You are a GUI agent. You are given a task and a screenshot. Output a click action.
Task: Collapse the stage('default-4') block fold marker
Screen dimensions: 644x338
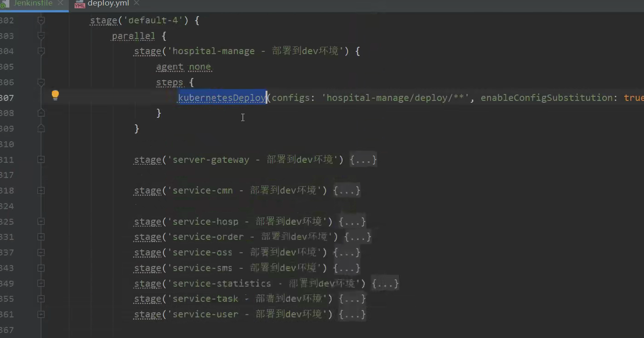(x=41, y=20)
